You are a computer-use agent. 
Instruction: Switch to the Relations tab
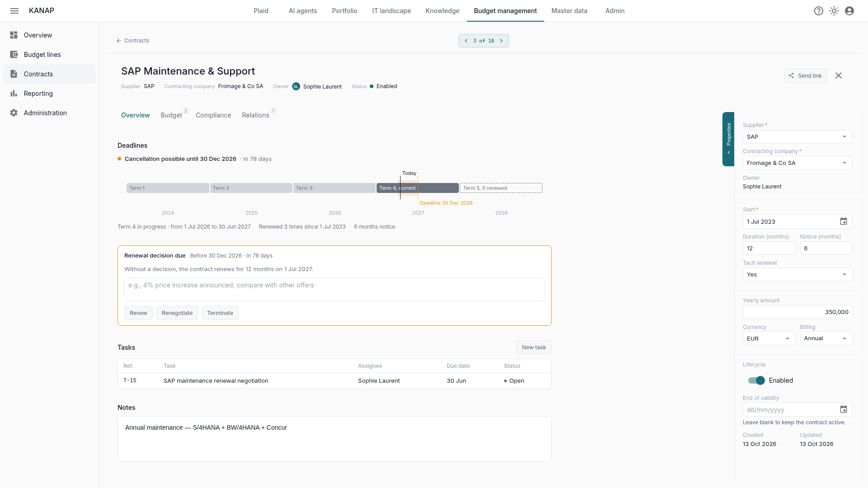point(255,115)
